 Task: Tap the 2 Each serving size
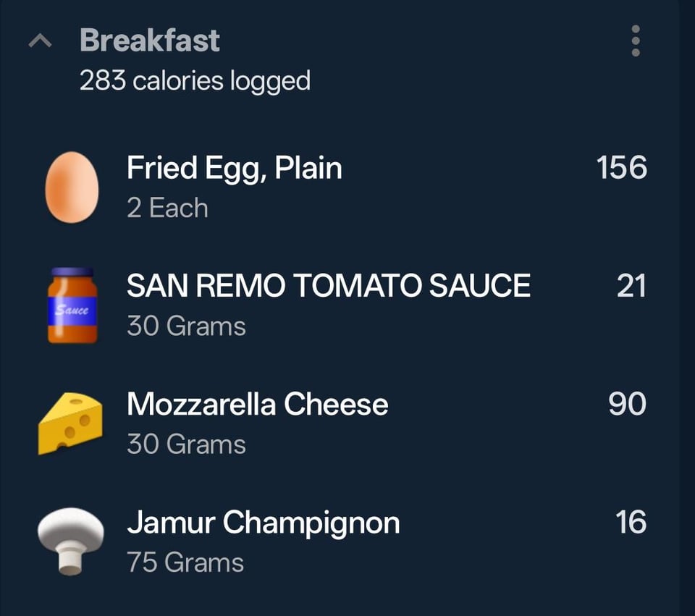167,208
